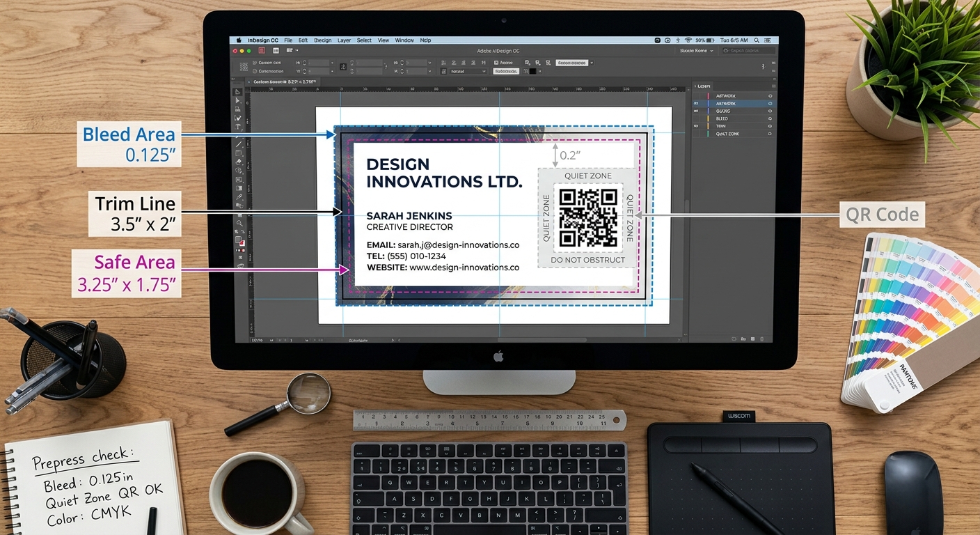Click the QUIET ZONE layer target circle

(770, 134)
